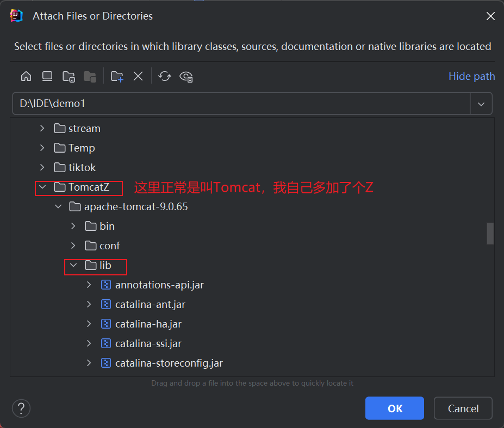Expand the conf folder
The image size is (504, 428).
pyautogui.click(x=73, y=246)
